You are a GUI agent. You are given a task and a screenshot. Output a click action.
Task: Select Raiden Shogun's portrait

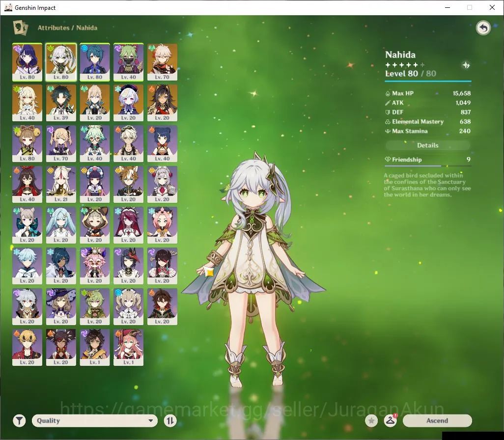click(x=28, y=62)
